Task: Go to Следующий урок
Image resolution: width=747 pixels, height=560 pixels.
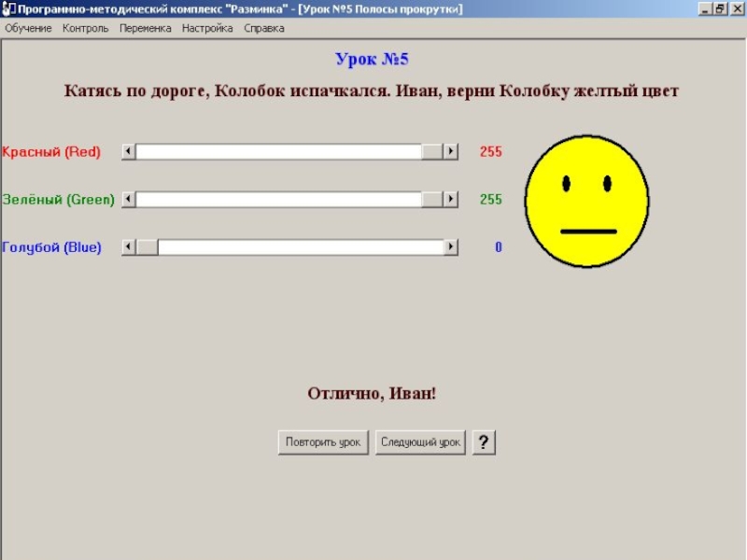Action: click(420, 442)
